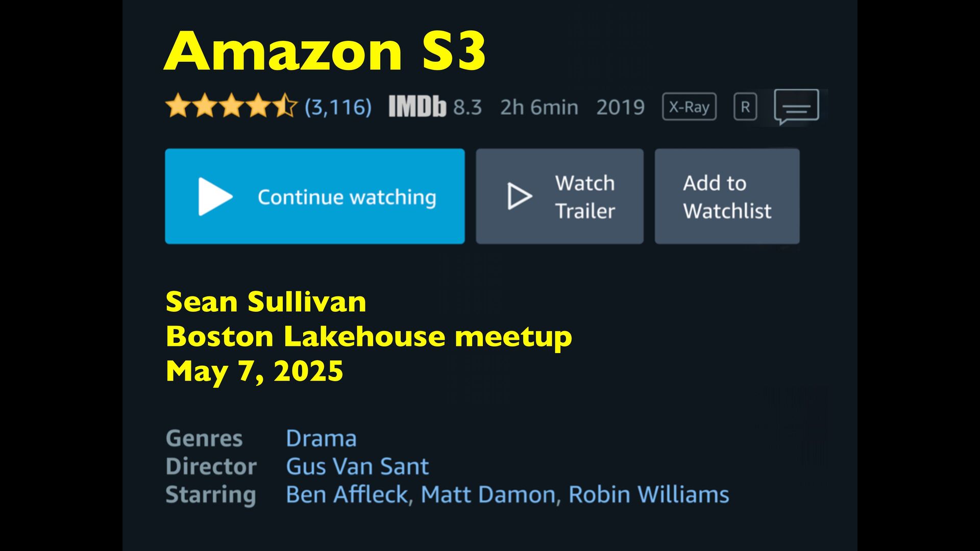Screen dimensions: 980x551
Task: Click the 2019 release year
Action: click(620, 107)
